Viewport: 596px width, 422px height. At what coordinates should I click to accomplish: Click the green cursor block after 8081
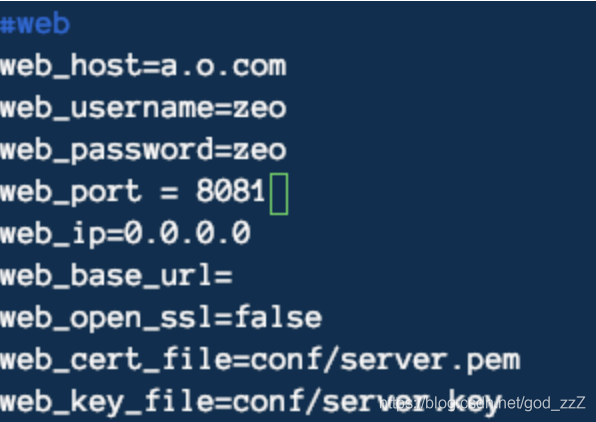coord(279,194)
